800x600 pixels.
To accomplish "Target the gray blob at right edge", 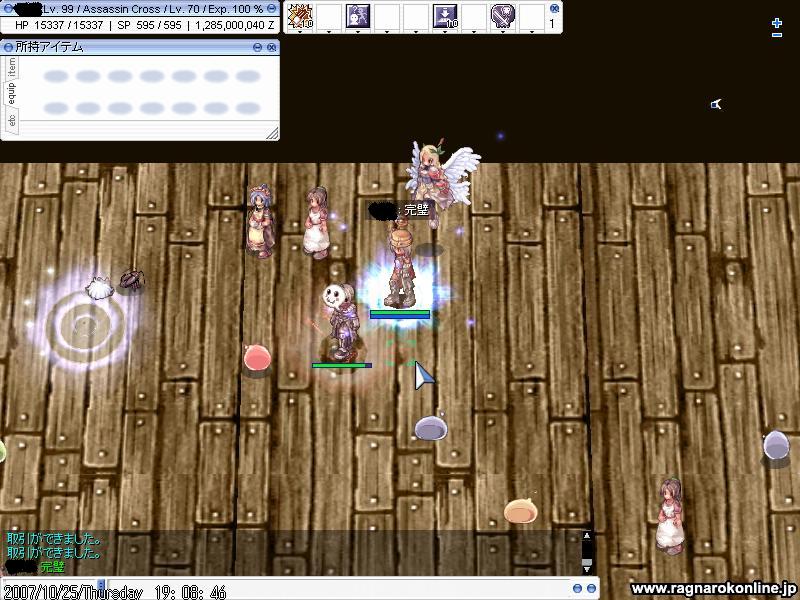I will click(x=776, y=445).
